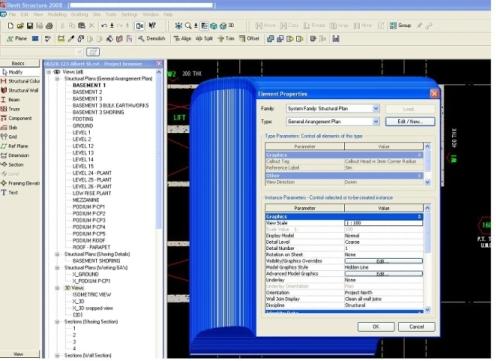Image resolution: width=496 pixels, height=361 pixels.
Task: Select the Work Plane tool
Action: [x=17, y=39]
